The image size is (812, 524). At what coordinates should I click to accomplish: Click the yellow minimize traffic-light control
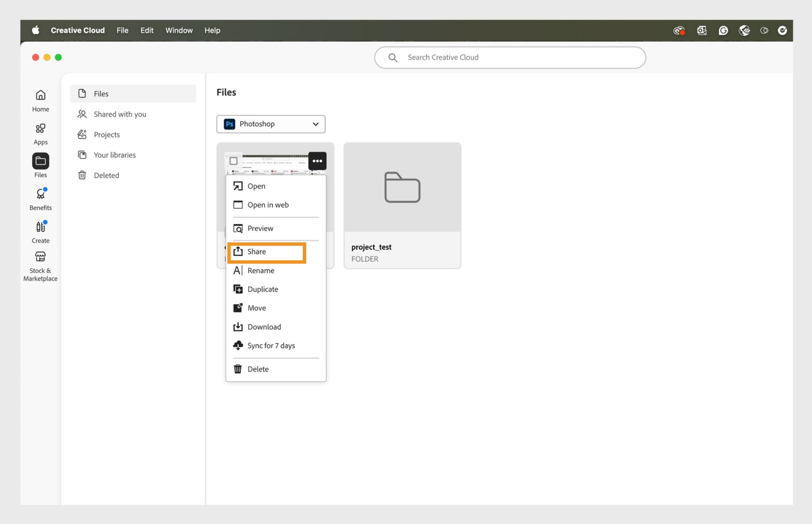tap(47, 57)
